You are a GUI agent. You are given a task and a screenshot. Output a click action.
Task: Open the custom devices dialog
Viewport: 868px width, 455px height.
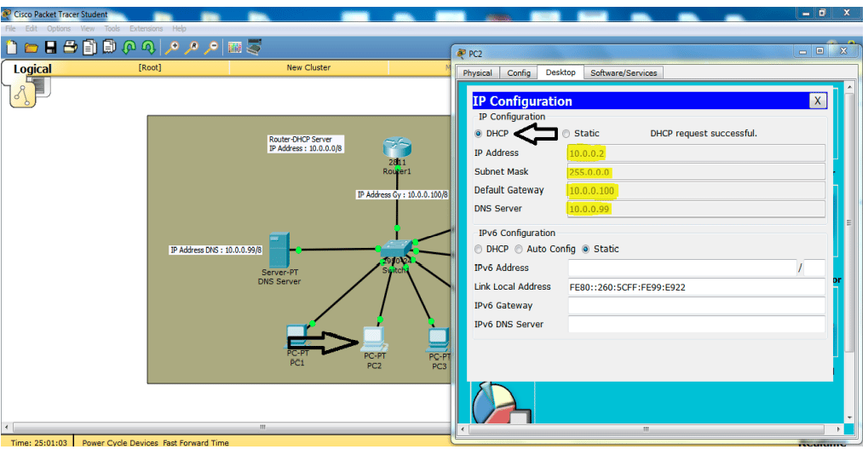pyautogui.click(x=254, y=48)
